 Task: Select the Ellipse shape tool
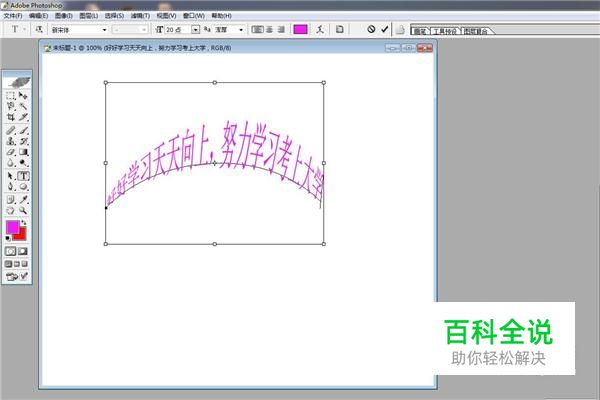[x=23, y=187]
